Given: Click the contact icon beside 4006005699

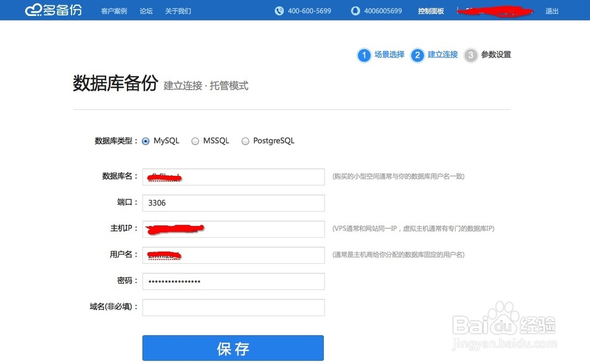Looking at the screenshot, I should point(355,10).
